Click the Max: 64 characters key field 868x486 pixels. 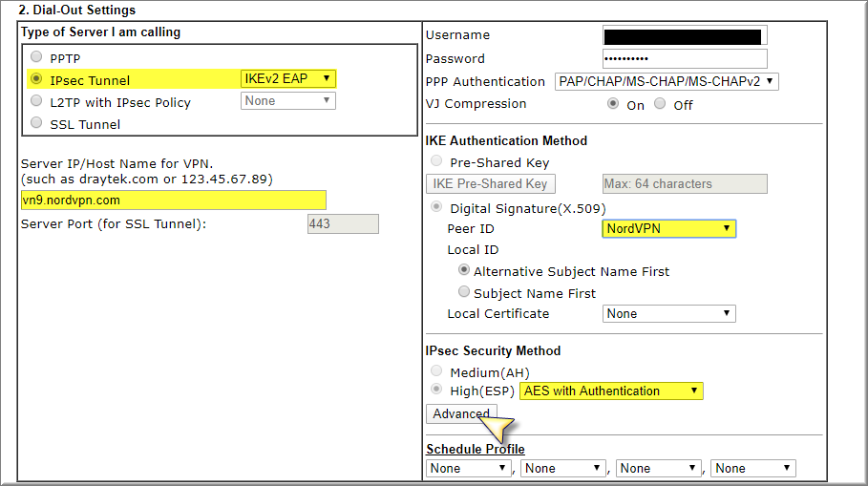(x=685, y=183)
